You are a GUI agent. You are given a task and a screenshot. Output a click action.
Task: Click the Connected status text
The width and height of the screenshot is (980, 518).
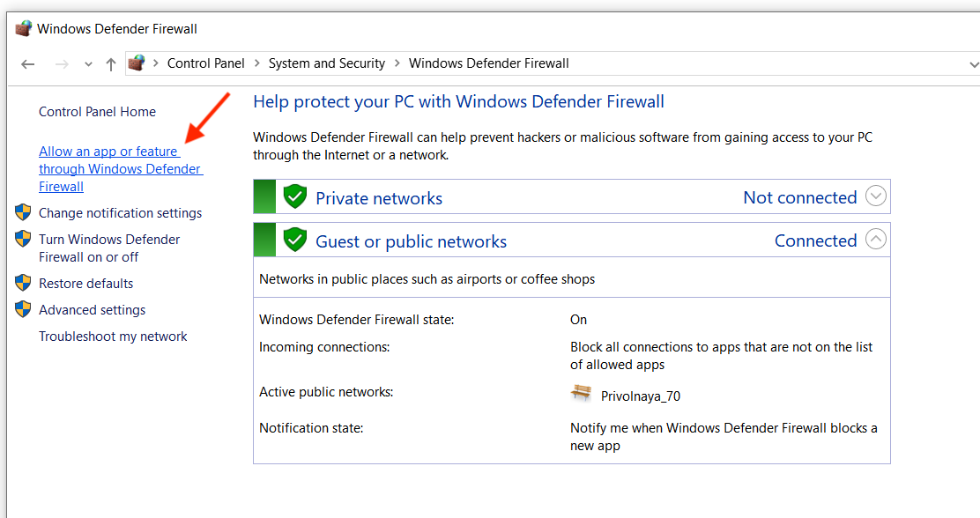pos(815,240)
